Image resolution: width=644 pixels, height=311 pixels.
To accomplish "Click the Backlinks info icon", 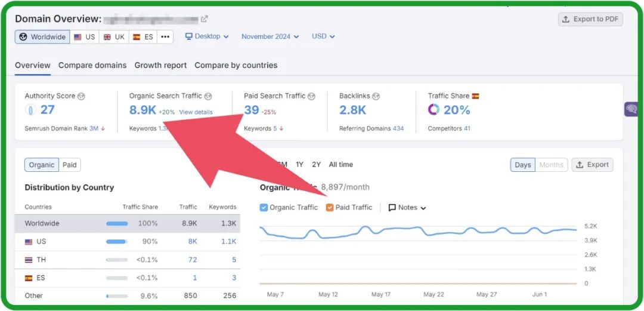I will (376, 96).
